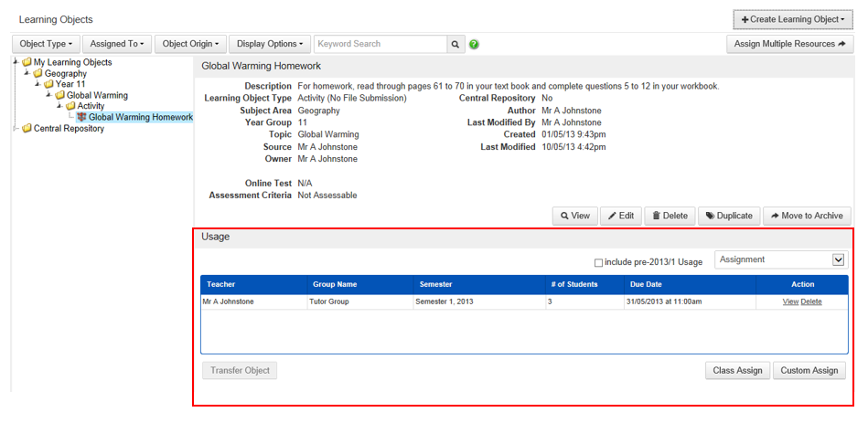Viewport: 868px width, 423px height.
Task: Click the Central Repository folder icon
Action: 27,129
